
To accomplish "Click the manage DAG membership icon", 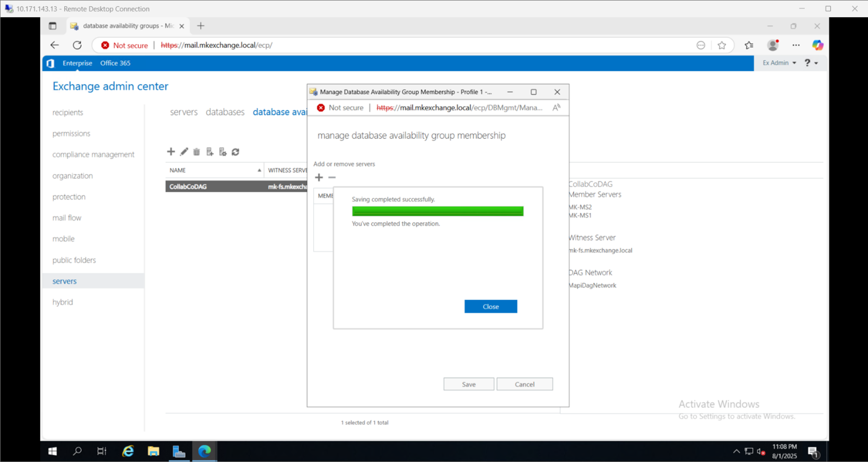I will pos(210,152).
